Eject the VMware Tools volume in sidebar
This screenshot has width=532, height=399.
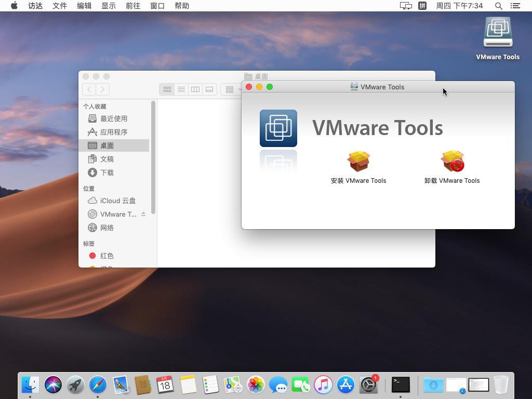point(143,214)
